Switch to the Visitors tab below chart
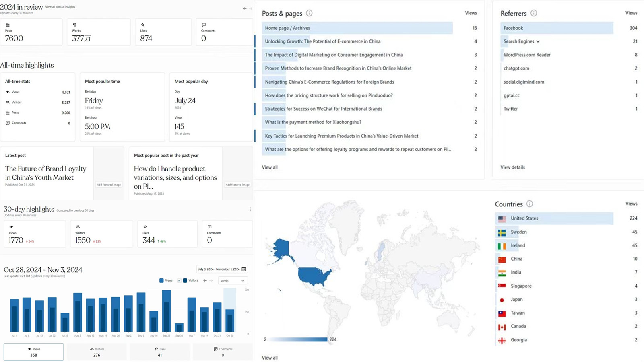644x362 pixels. pyautogui.click(x=97, y=352)
